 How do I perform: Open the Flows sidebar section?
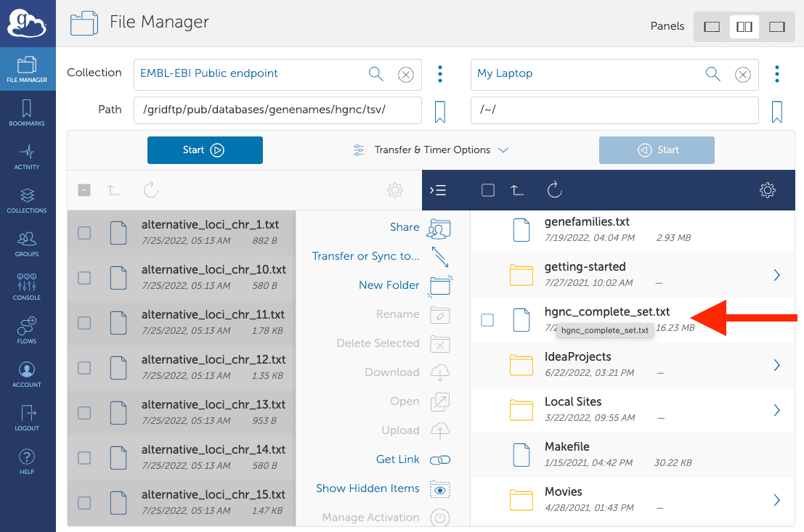tap(27, 330)
